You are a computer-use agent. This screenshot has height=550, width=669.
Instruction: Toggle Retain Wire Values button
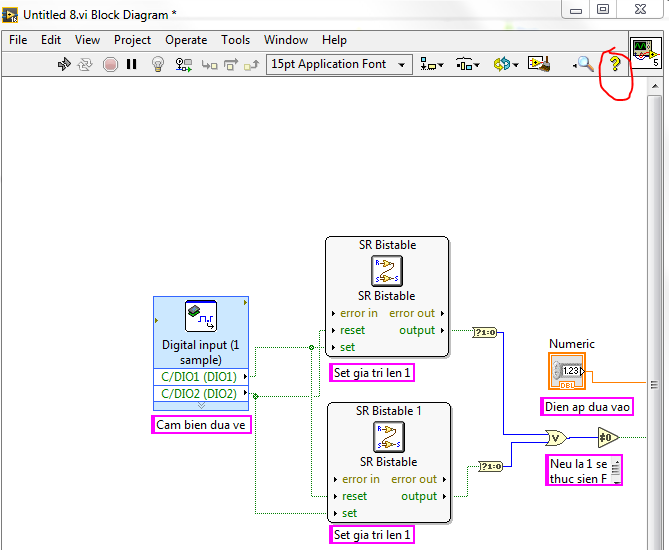184,64
